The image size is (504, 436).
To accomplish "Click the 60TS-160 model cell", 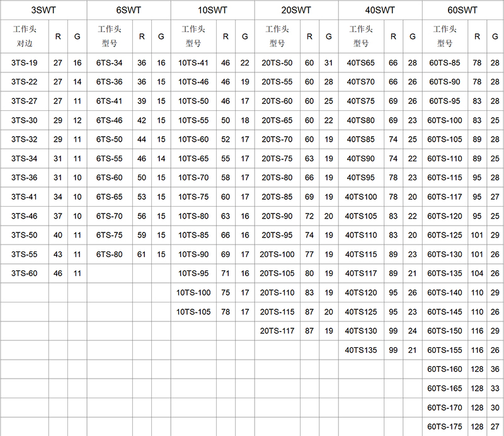I will point(445,369).
